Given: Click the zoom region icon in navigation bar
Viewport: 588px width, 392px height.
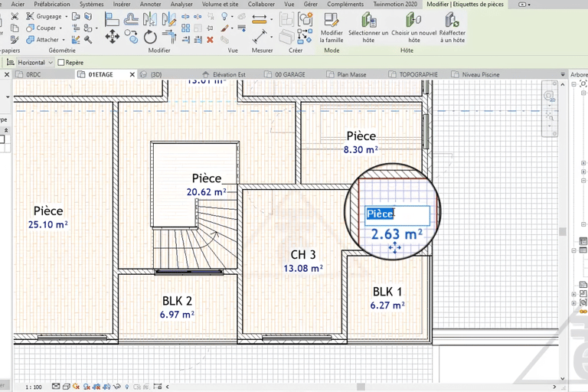Looking at the screenshot, I should [x=550, y=118].
